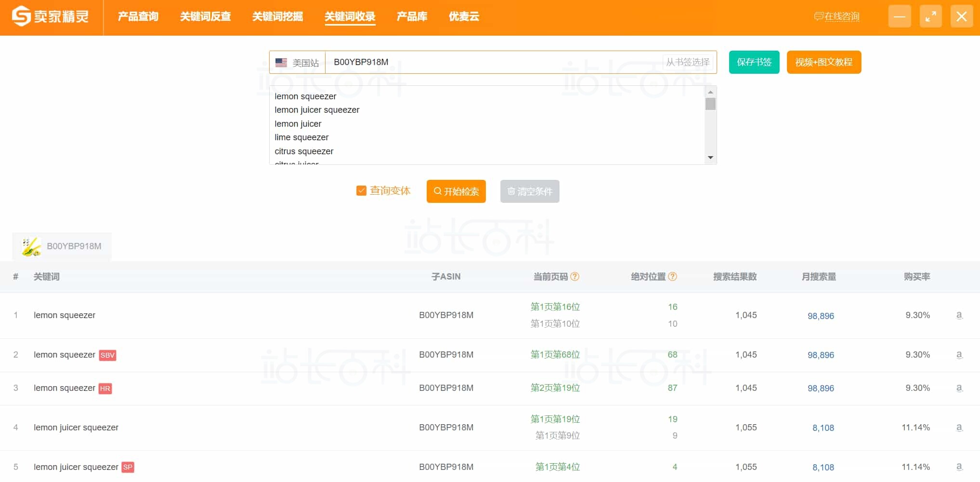Switch to the 产品库 tab
This screenshot has height=482, width=980.
(412, 17)
